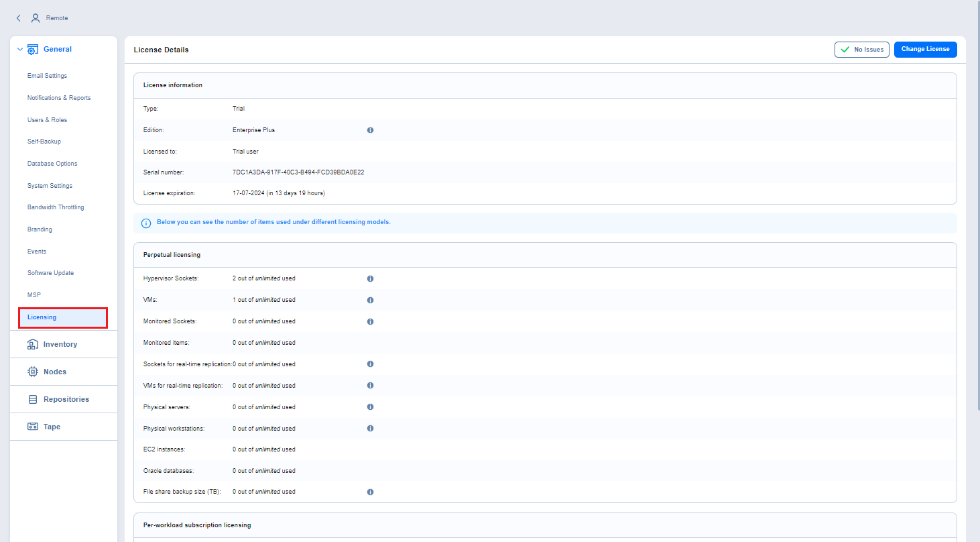Open Email Settings in sidebar

point(47,76)
